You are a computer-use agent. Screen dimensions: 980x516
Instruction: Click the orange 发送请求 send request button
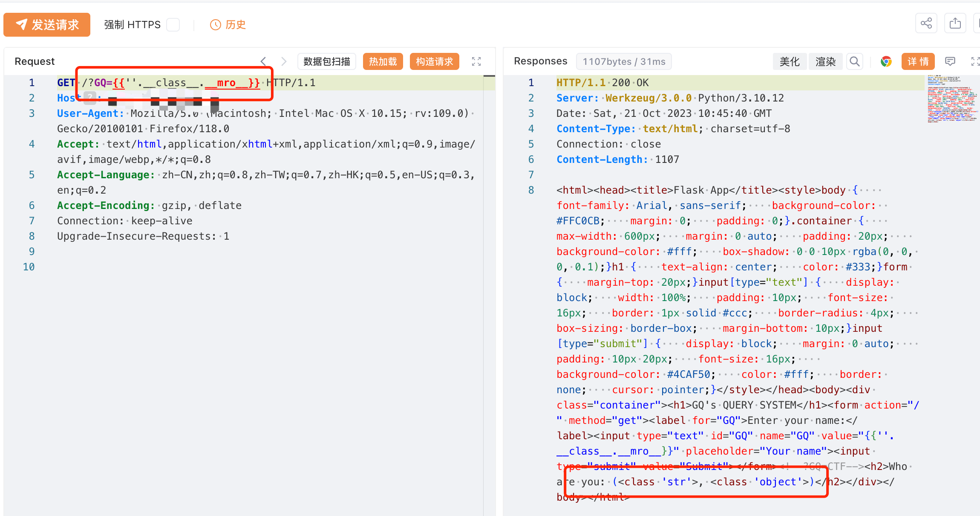click(x=47, y=25)
